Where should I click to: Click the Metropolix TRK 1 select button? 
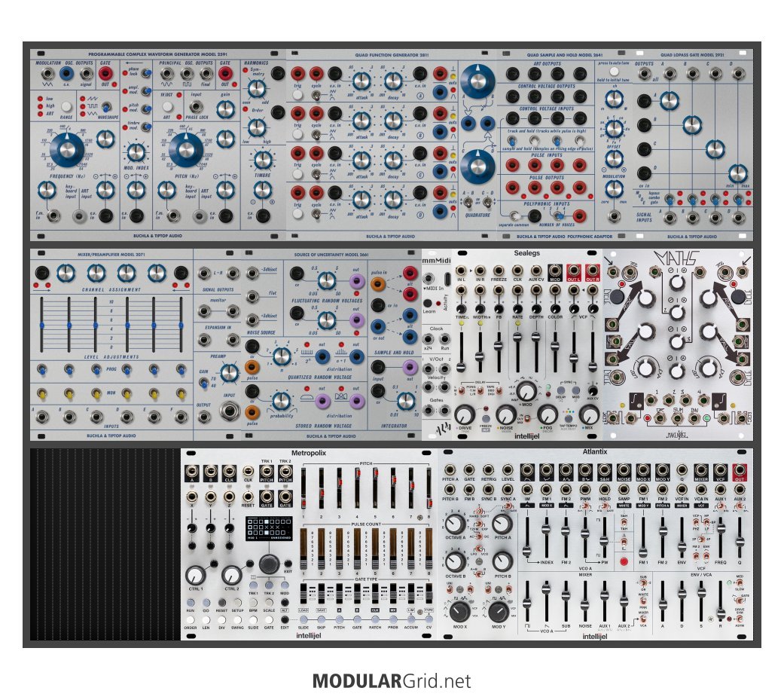254,585
